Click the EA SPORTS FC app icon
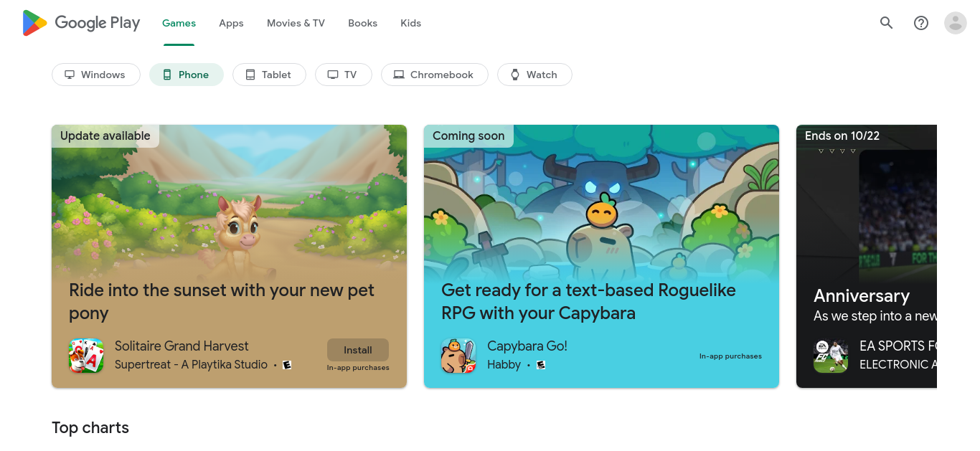Screen dimensions: 980x451 point(831,356)
